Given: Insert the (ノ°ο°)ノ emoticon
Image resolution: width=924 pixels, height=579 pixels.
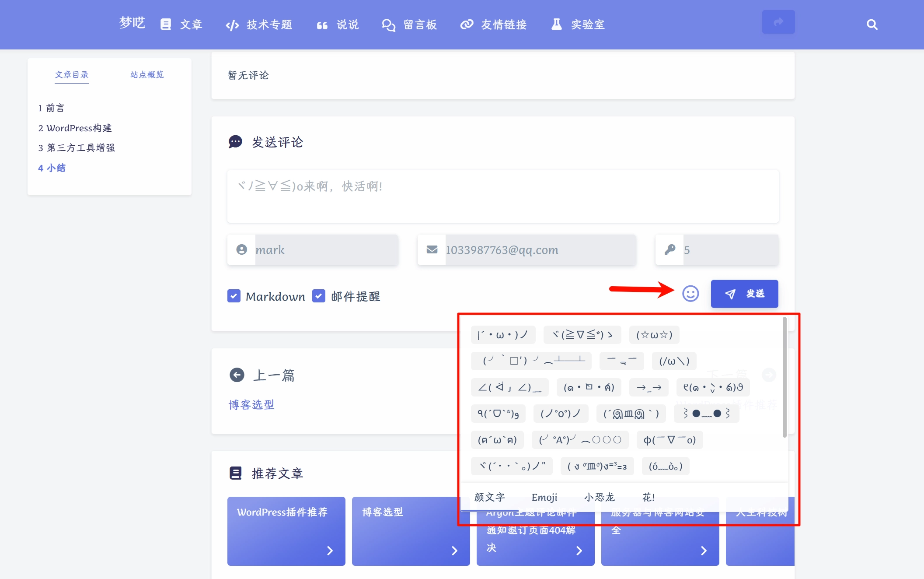Looking at the screenshot, I should pos(561,414).
